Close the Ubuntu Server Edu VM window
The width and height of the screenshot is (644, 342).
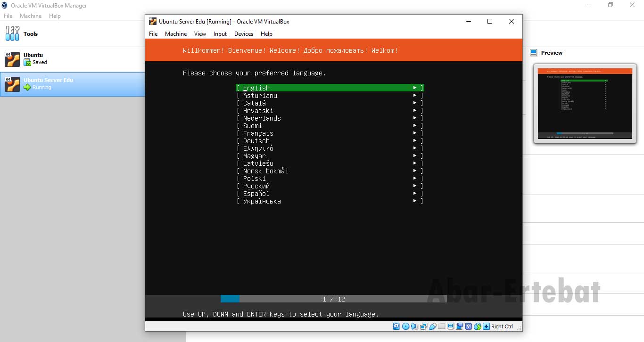click(512, 21)
